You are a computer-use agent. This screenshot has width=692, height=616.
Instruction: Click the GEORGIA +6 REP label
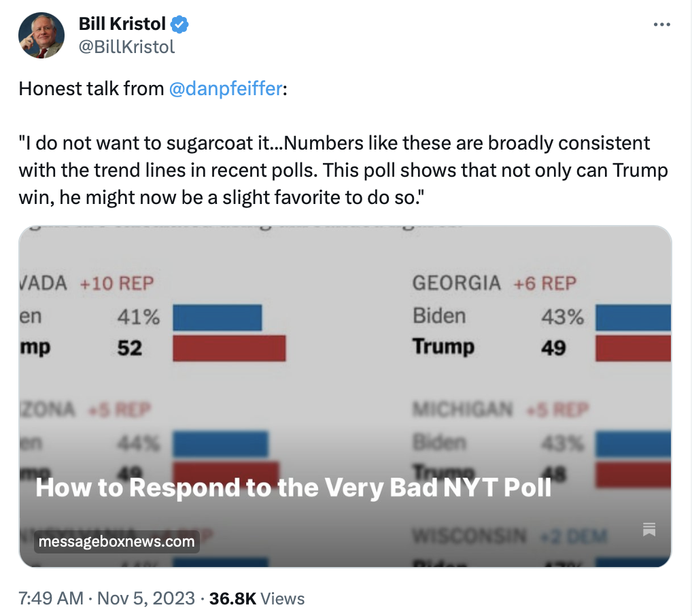point(494,283)
